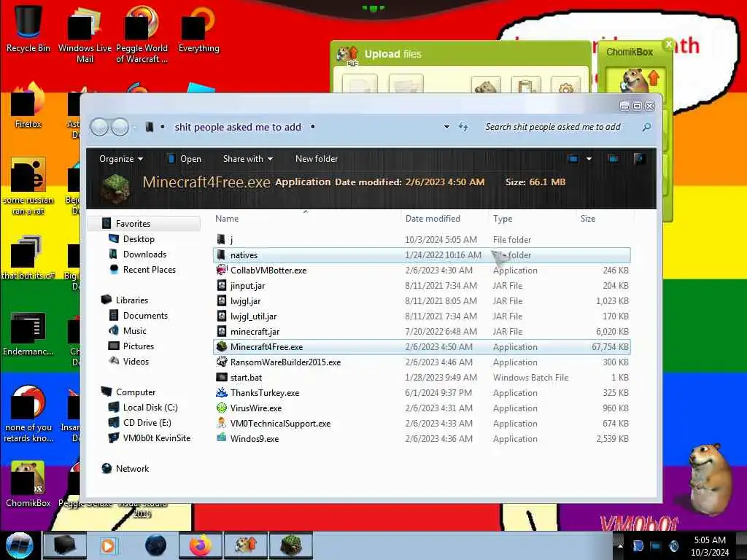Select the lwjgl_util.jar file icon
This screenshot has width=747, height=560.
tap(222, 316)
